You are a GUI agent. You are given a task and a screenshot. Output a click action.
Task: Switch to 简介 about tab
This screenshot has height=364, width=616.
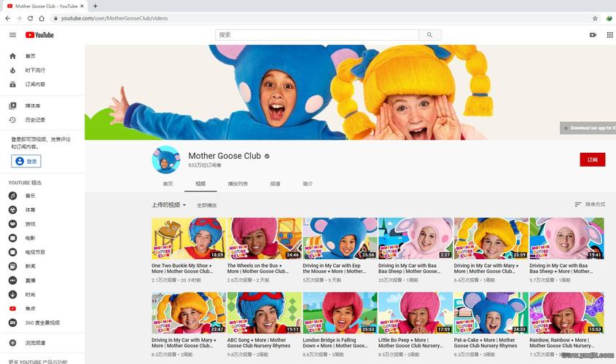[308, 183]
